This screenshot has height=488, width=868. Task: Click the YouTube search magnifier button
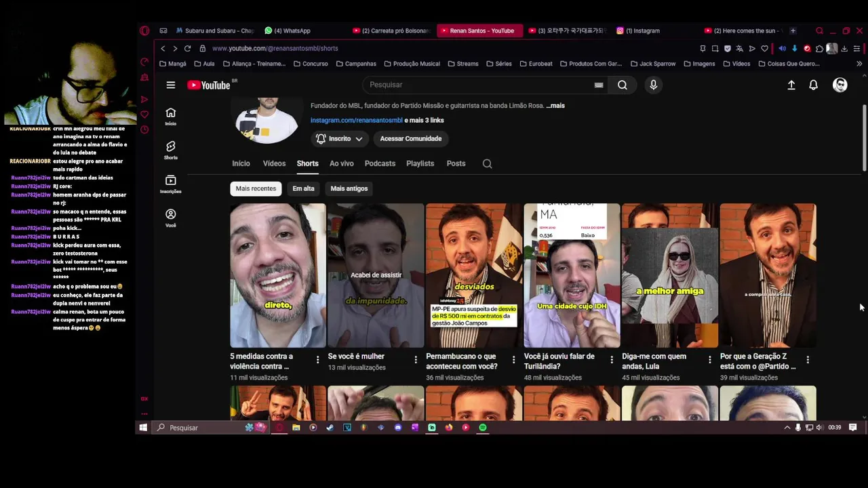623,85
